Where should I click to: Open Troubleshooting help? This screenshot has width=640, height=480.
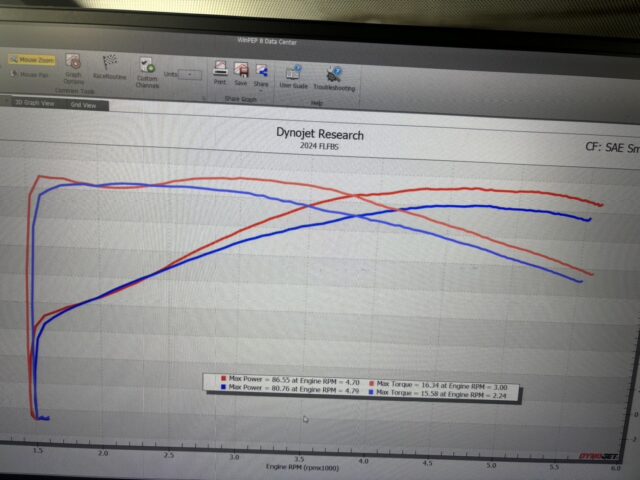click(333, 77)
